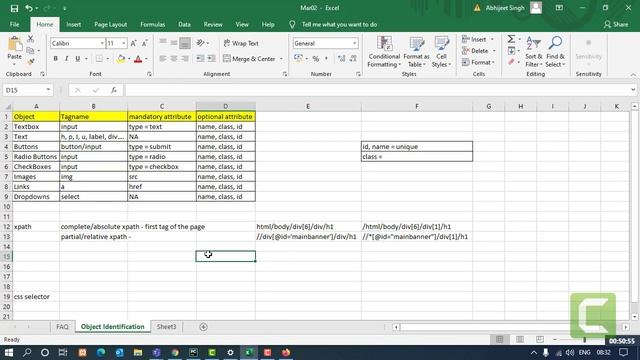Toggle Underline formatting
Viewport: 640px width, 360px height.
[78, 59]
